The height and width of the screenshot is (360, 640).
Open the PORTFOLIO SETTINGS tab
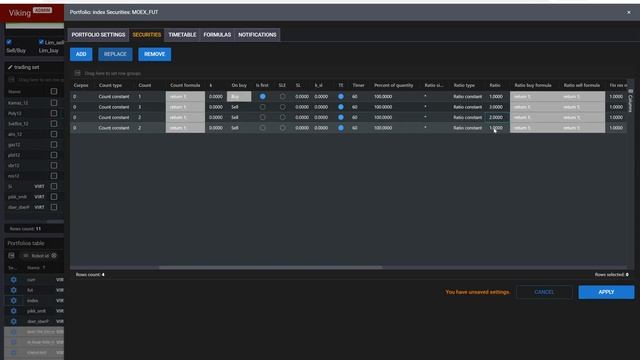tap(98, 35)
